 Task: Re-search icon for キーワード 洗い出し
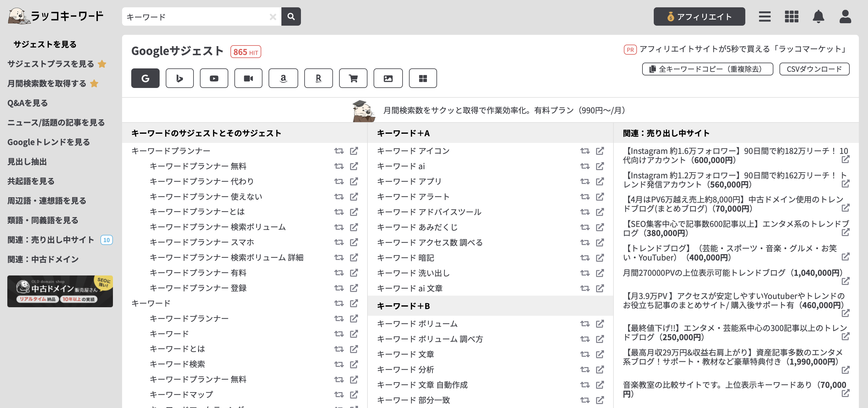pyautogui.click(x=585, y=273)
